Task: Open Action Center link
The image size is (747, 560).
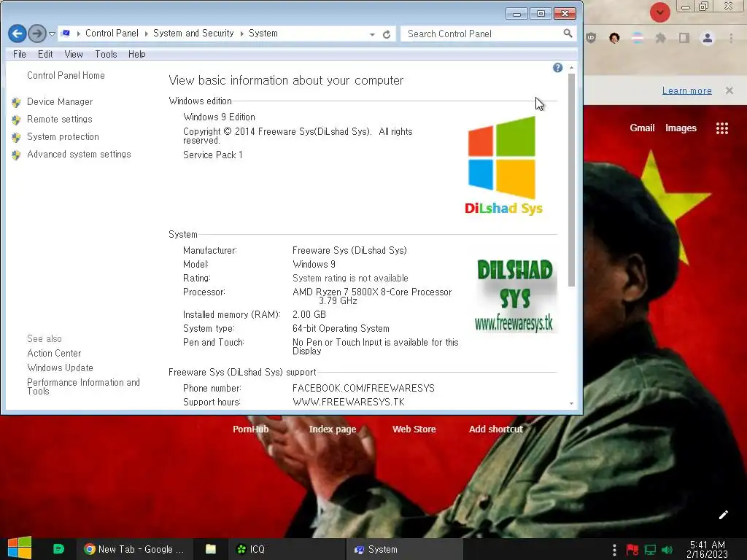Action: point(54,354)
